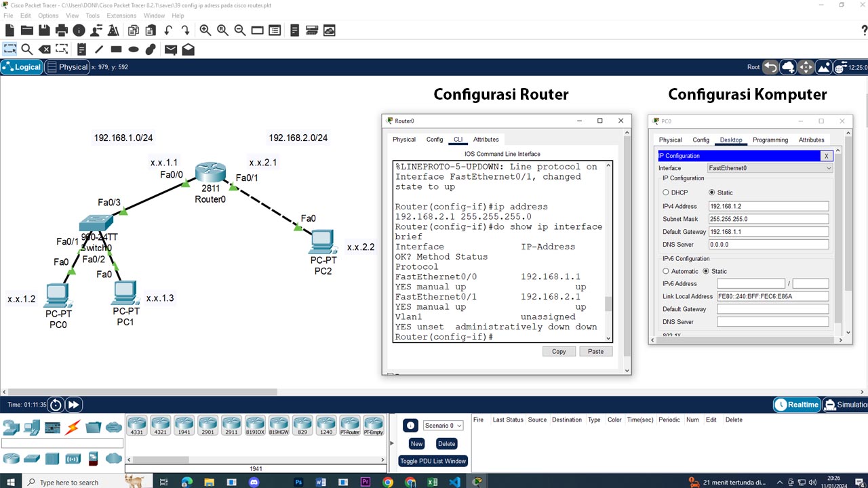Choose the IPv6 Static radio option
This screenshot has width=868, height=488.
[706, 271]
